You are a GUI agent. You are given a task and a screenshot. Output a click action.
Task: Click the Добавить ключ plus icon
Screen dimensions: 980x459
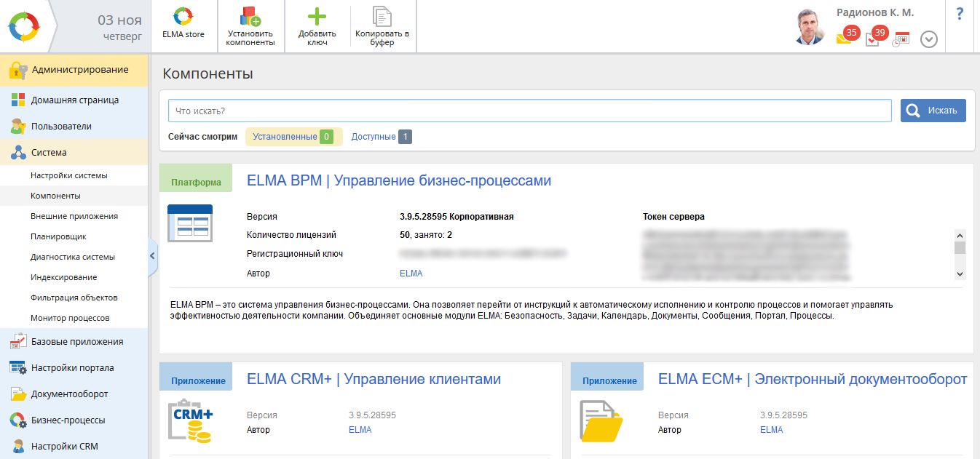(317, 17)
